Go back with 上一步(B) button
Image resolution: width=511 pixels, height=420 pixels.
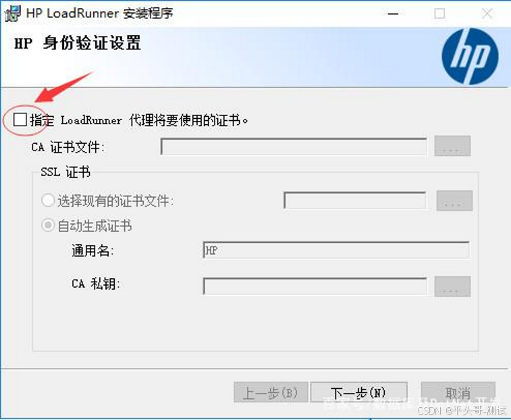(271, 392)
